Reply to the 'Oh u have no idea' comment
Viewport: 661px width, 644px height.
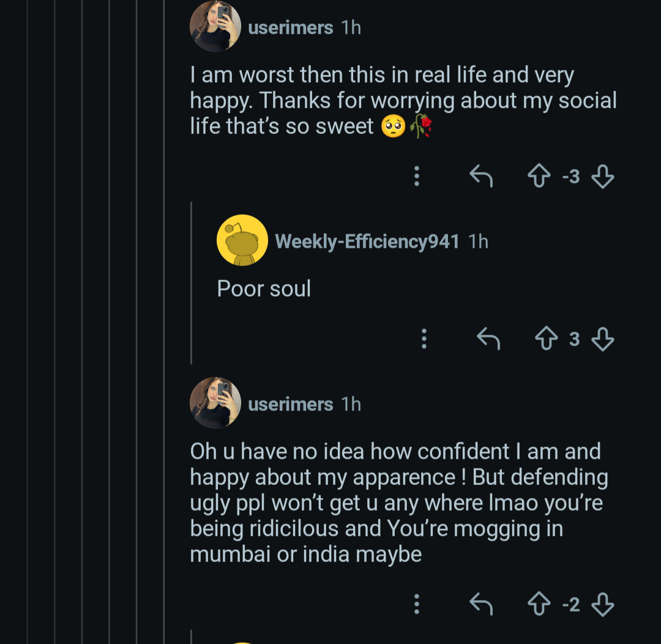click(481, 604)
